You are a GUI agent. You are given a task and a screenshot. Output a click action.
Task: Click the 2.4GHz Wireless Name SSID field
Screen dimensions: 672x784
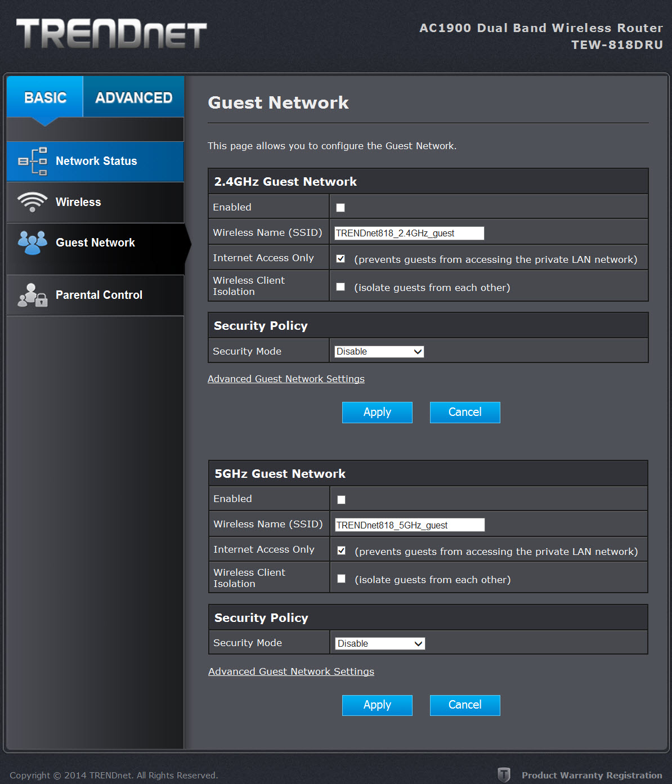click(409, 234)
